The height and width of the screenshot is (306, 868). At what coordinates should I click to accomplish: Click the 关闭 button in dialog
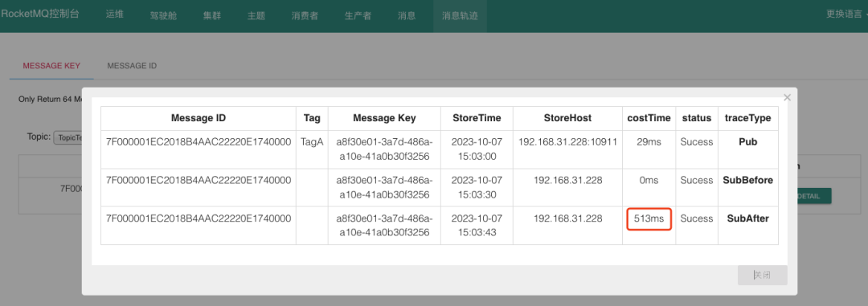point(762,275)
